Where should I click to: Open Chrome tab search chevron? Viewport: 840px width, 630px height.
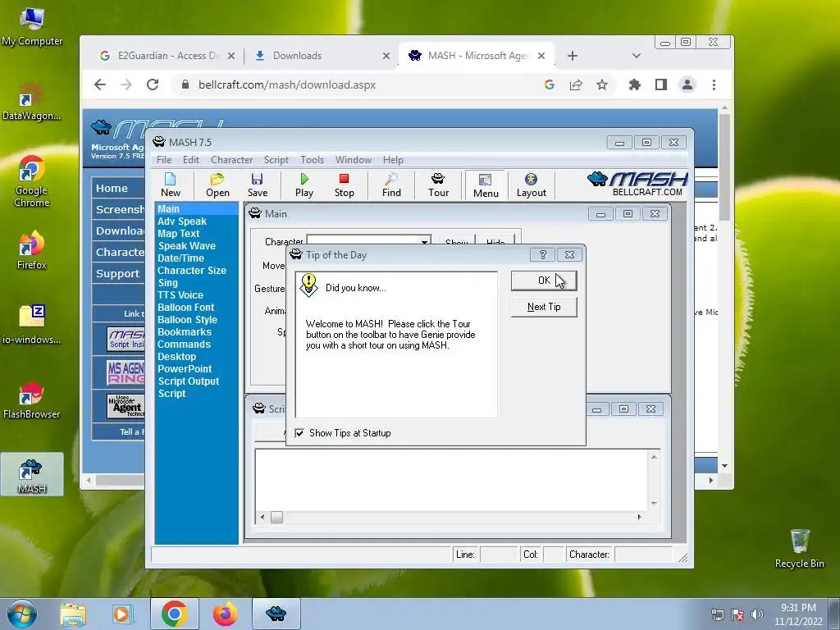(636, 56)
